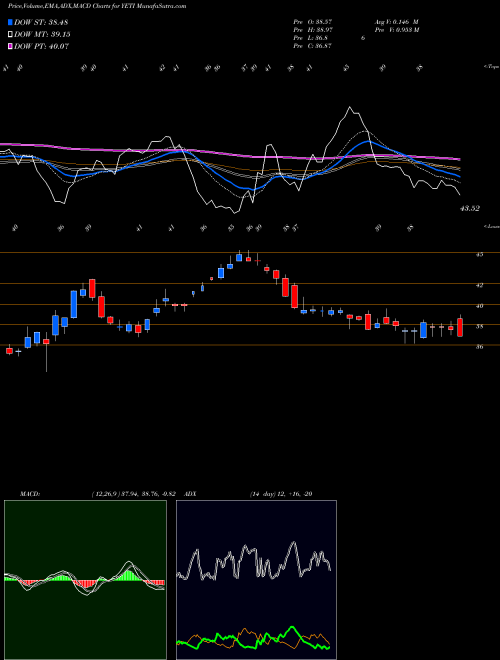500x660 pixels.
Task: Open the green MACD histogram chart panel
Action: click(85, 580)
